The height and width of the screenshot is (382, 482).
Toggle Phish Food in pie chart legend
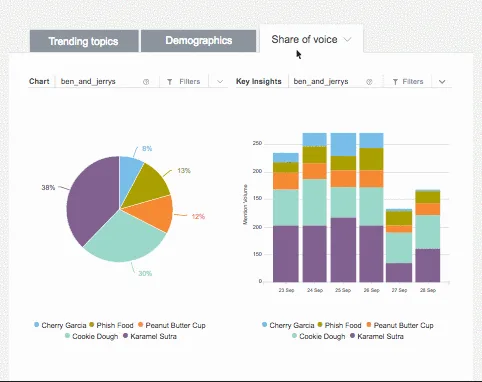pos(111,325)
